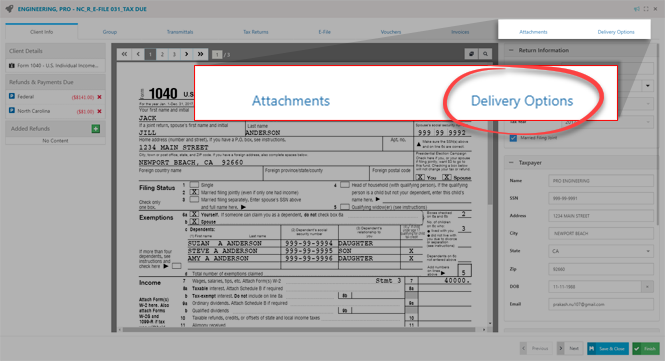This screenshot has width=665, height=361.
Task: Open the State dropdown showing CA
Action: click(601, 251)
